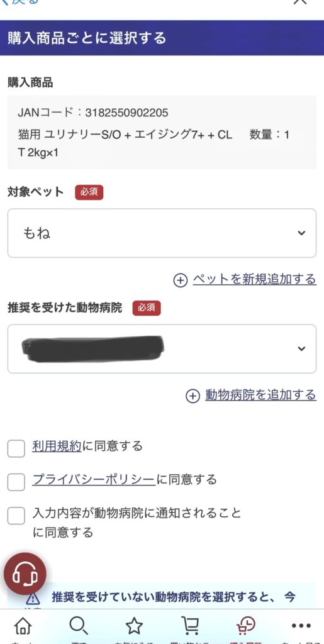Open the shopping cart icon
The image size is (324, 644).
[x=190, y=626]
